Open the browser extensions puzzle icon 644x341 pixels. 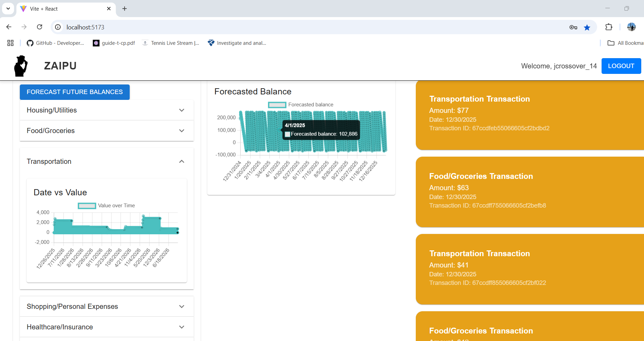pos(609,27)
